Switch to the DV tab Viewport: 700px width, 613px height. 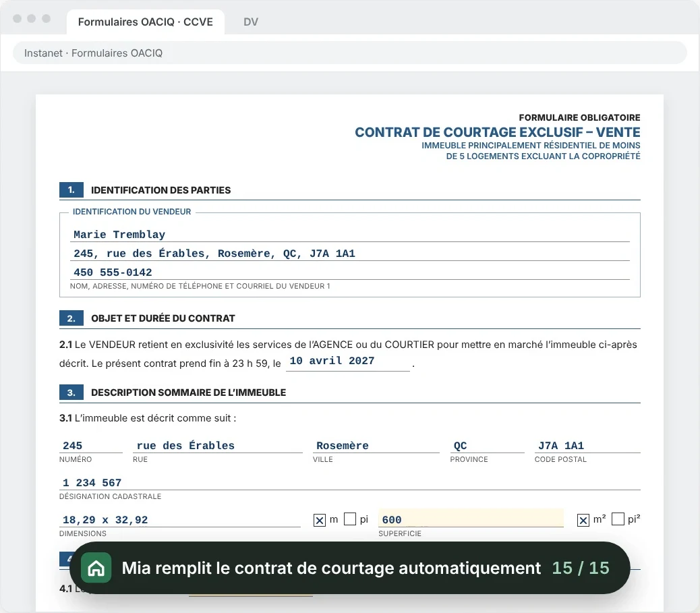(x=250, y=22)
